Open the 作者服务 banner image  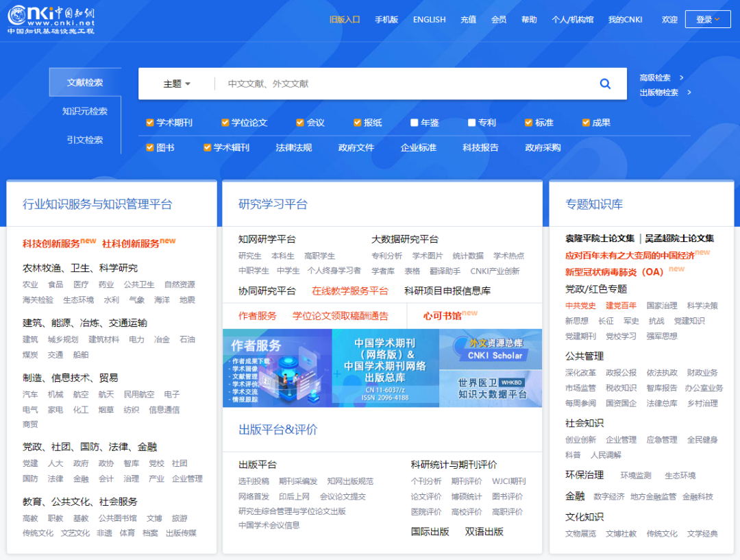(x=277, y=368)
